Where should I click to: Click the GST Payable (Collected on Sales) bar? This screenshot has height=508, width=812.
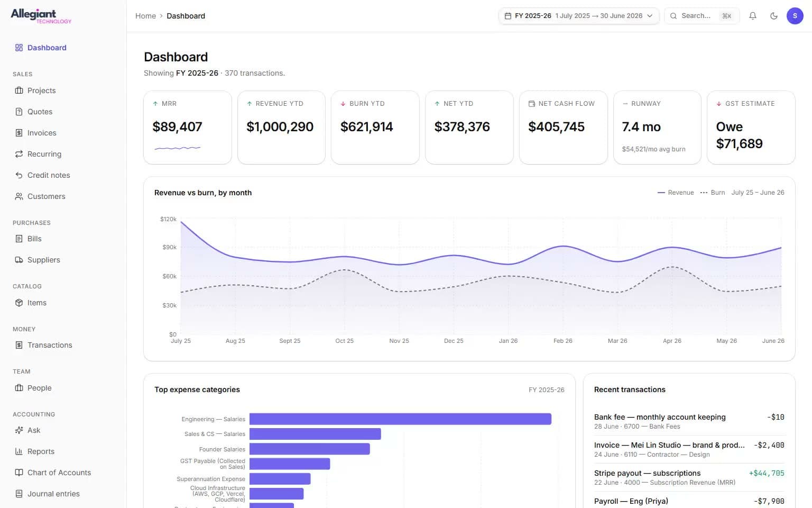[290, 464]
